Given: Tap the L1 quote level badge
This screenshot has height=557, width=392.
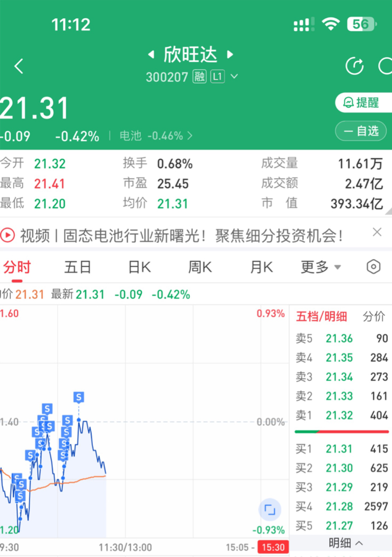Looking at the screenshot, I should pos(218,76).
